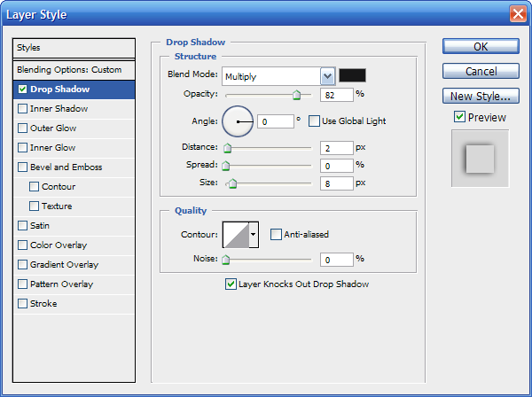
Task: Uncheck Layer Knocks Out Drop Shadow
Action: coord(231,284)
